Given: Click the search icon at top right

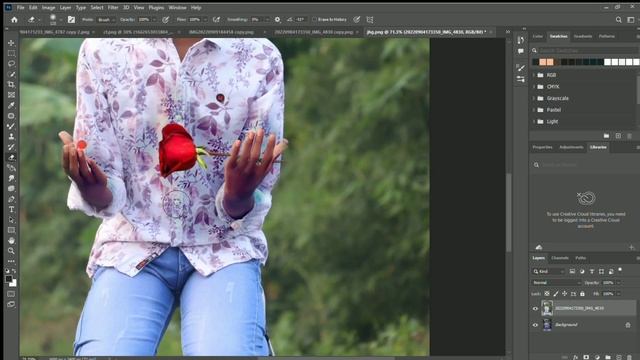Looking at the screenshot, I should (x=618, y=20).
